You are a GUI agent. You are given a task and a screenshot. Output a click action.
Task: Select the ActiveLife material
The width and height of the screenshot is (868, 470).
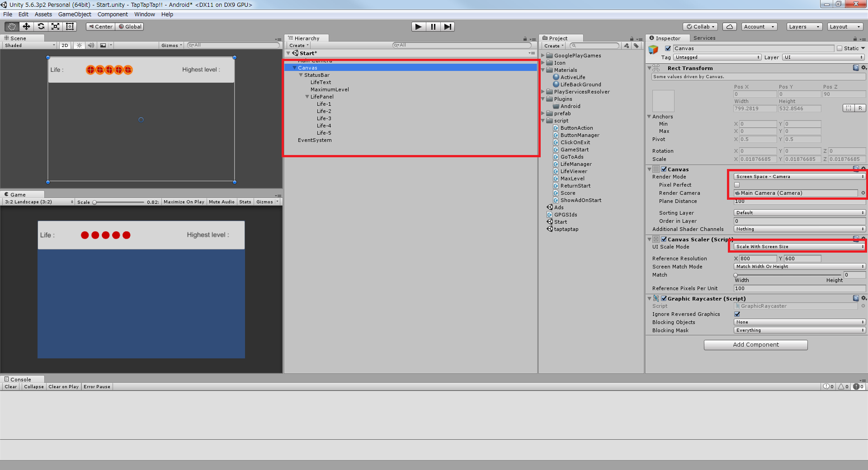tap(572, 77)
